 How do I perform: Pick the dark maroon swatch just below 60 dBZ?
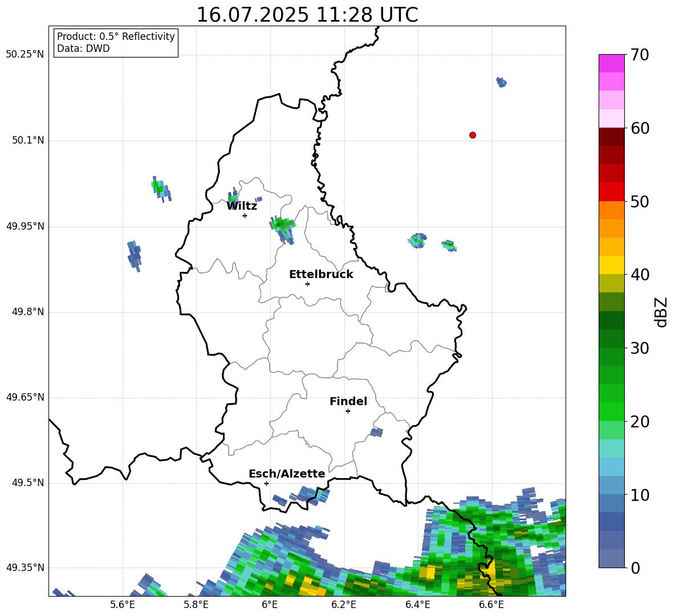(611, 137)
